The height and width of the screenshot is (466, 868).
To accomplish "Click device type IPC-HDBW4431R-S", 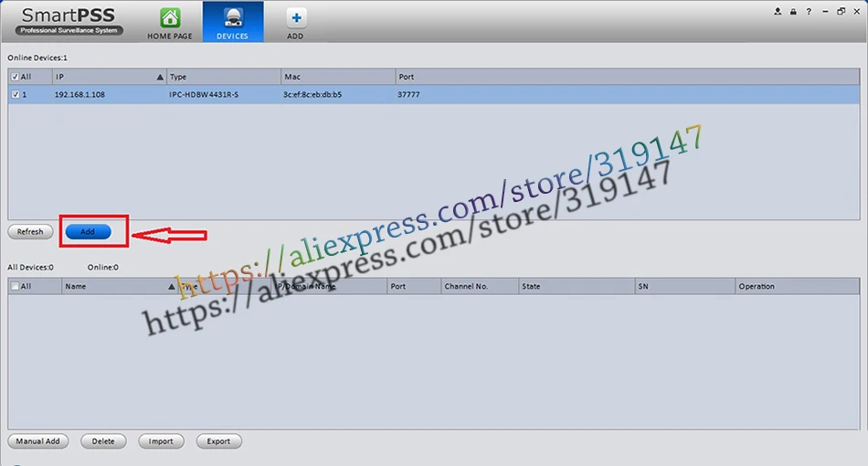I will click(x=204, y=95).
